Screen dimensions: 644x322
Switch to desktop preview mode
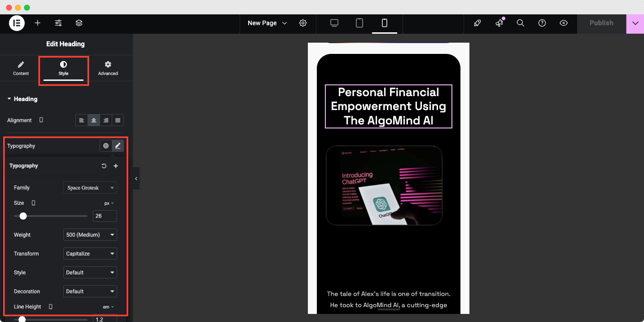(x=334, y=23)
